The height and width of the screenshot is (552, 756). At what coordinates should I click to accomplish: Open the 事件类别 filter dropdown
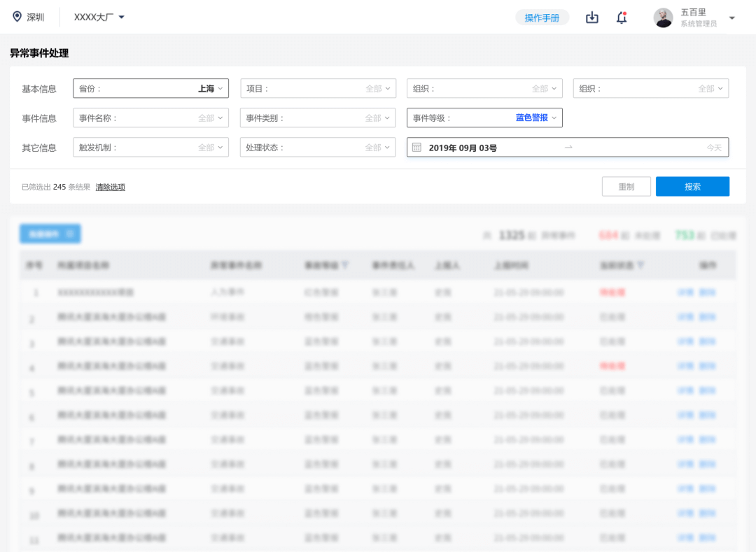(x=318, y=118)
